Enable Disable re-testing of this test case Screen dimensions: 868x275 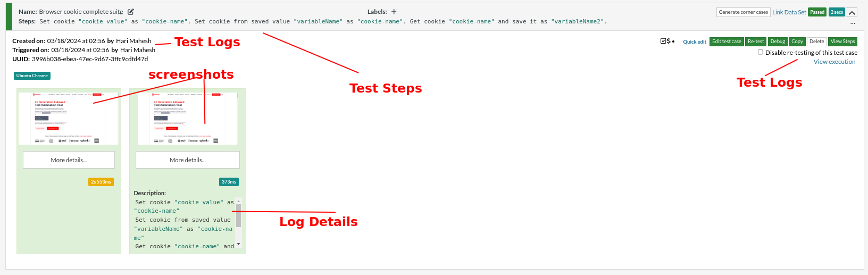tap(761, 52)
